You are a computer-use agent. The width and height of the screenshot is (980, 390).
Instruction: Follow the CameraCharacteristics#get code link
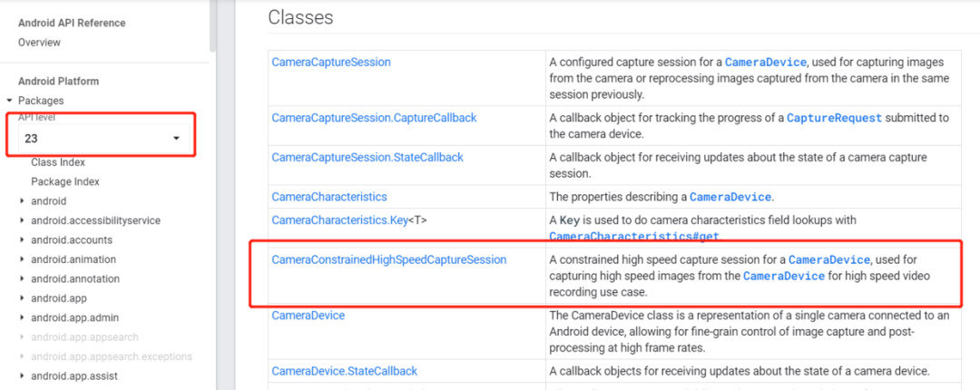(634, 236)
